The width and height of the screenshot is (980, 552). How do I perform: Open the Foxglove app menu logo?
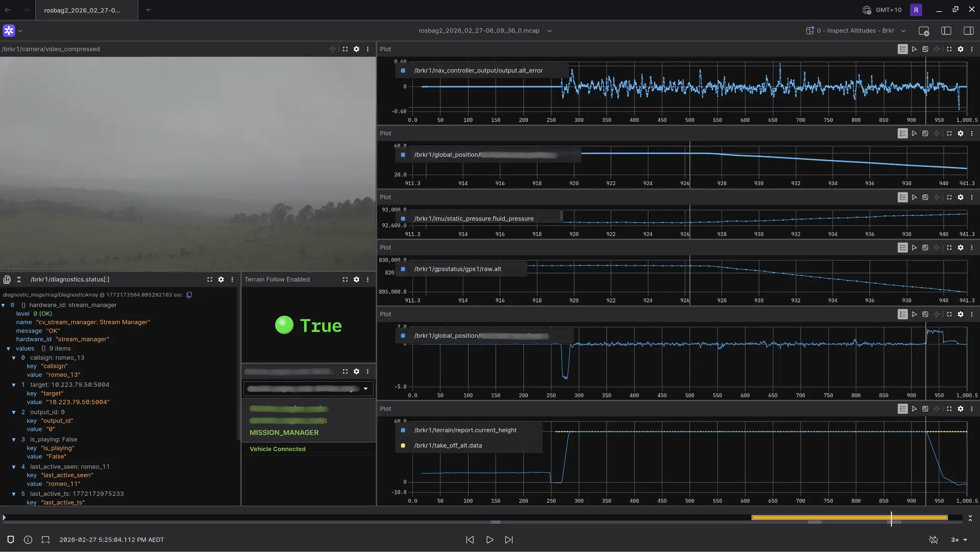point(9,31)
